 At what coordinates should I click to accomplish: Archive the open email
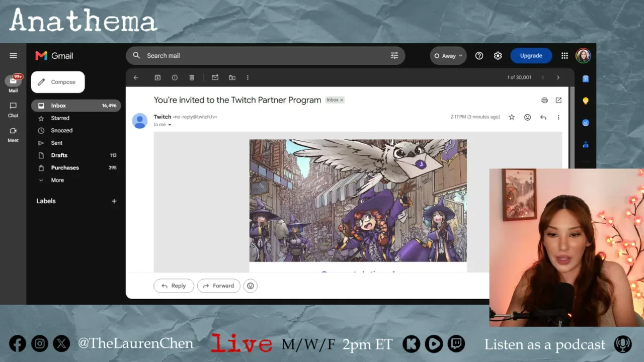tap(157, 77)
